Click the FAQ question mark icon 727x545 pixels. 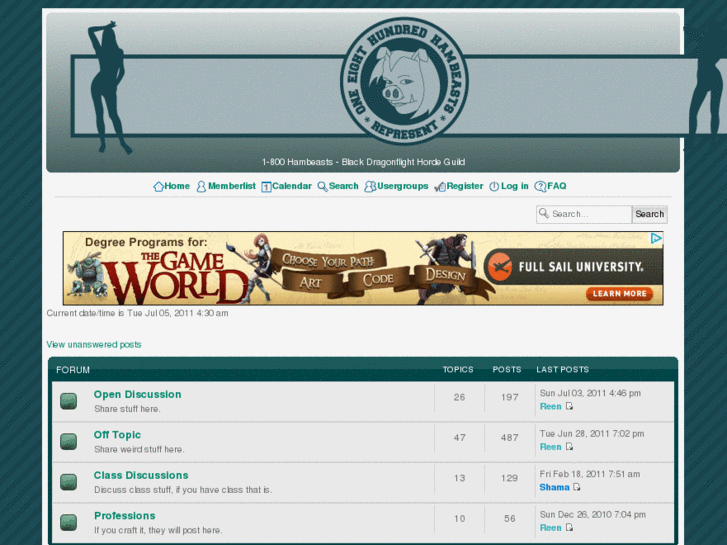pyautogui.click(x=540, y=187)
